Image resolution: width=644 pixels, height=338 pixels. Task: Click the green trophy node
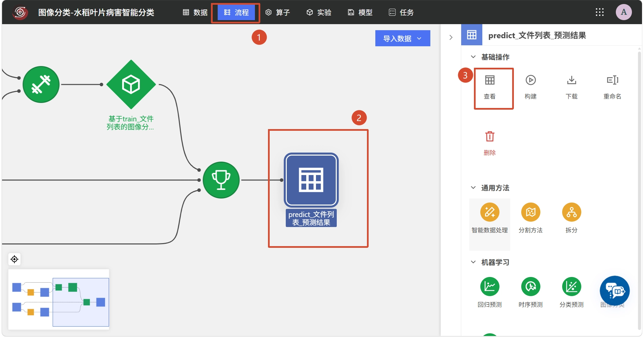click(221, 180)
